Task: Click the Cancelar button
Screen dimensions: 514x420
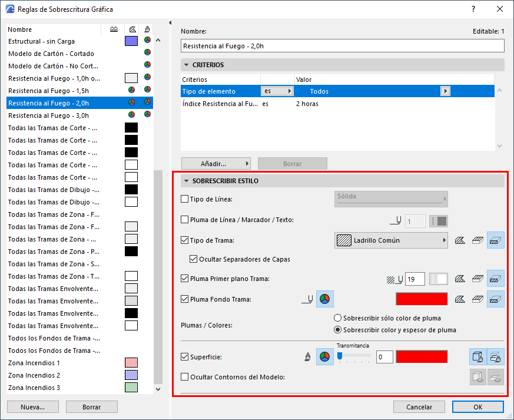Action: [419, 407]
